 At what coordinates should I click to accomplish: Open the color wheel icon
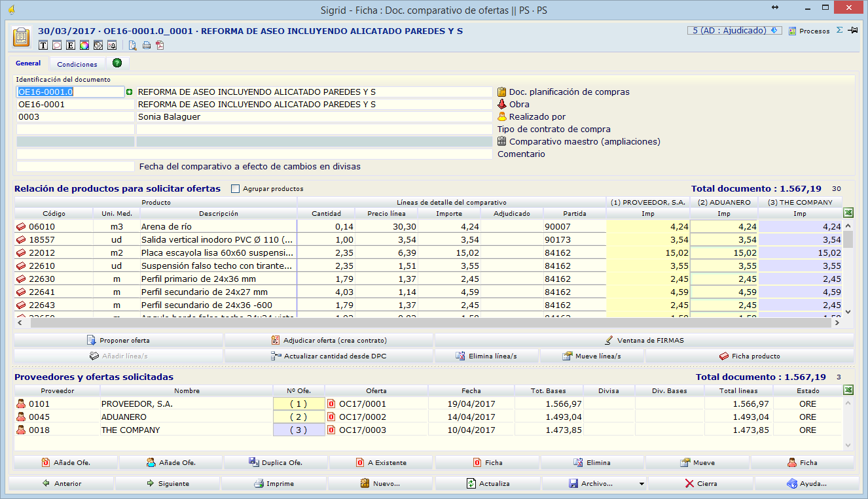pos(84,45)
